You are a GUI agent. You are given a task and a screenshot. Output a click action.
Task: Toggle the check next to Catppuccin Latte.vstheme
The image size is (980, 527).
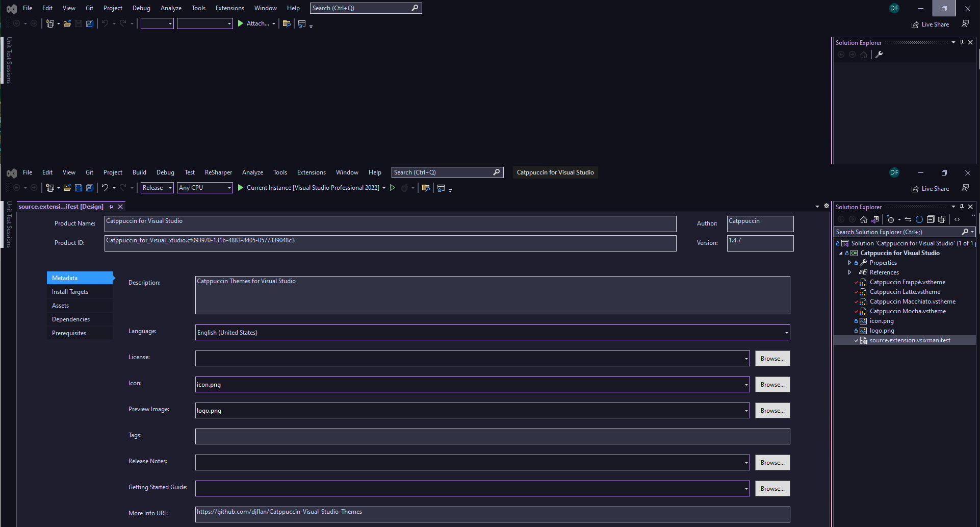856,292
